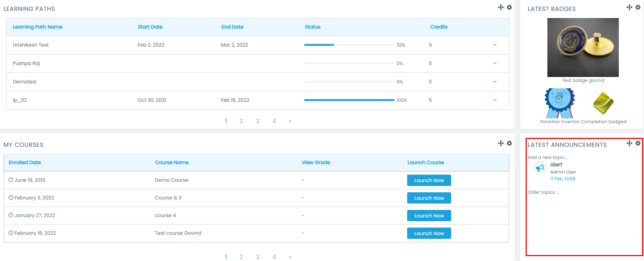Launch the Test course Govind
Screen dimensions: 644x261
[429, 233]
